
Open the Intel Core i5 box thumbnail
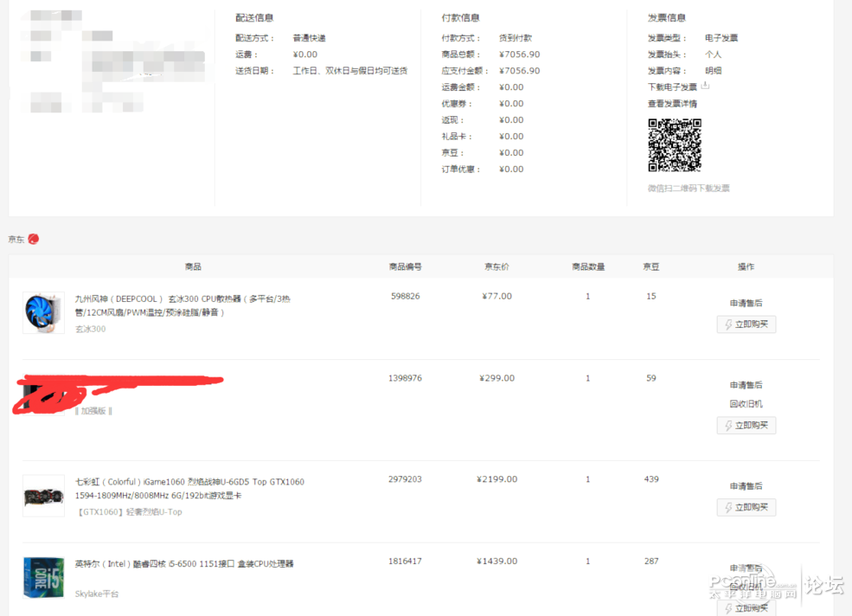click(43, 577)
